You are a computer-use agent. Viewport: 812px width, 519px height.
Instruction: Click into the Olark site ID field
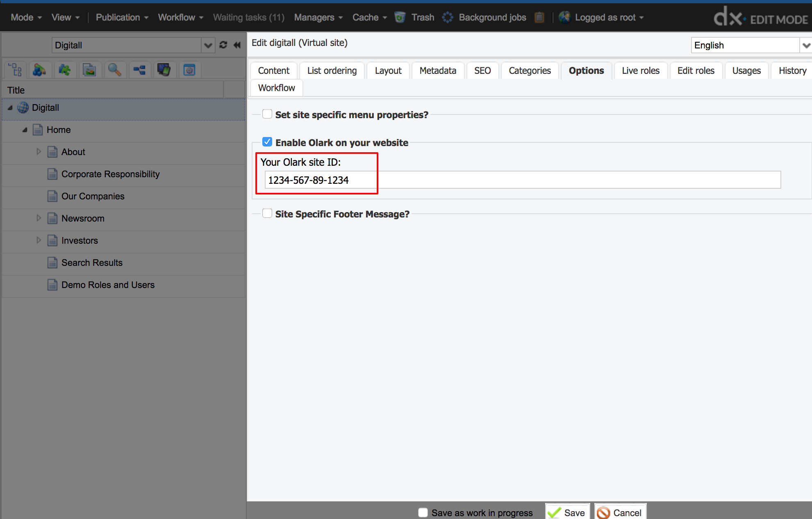point(523,180)
